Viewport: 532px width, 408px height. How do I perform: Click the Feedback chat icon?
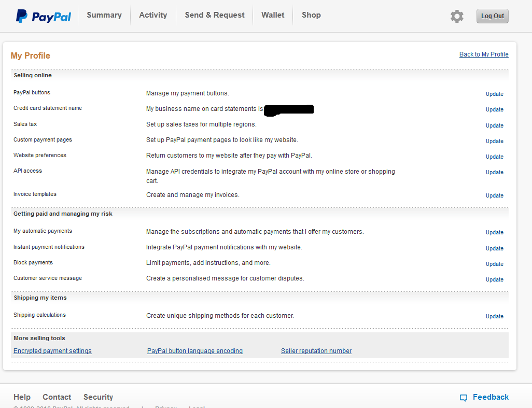click(463, 398)
